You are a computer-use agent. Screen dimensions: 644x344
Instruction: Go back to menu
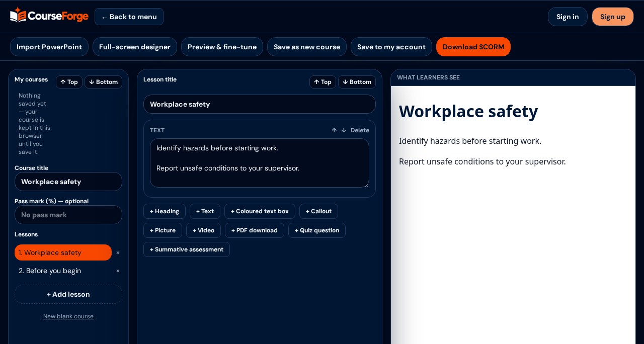tap(129, 17)
